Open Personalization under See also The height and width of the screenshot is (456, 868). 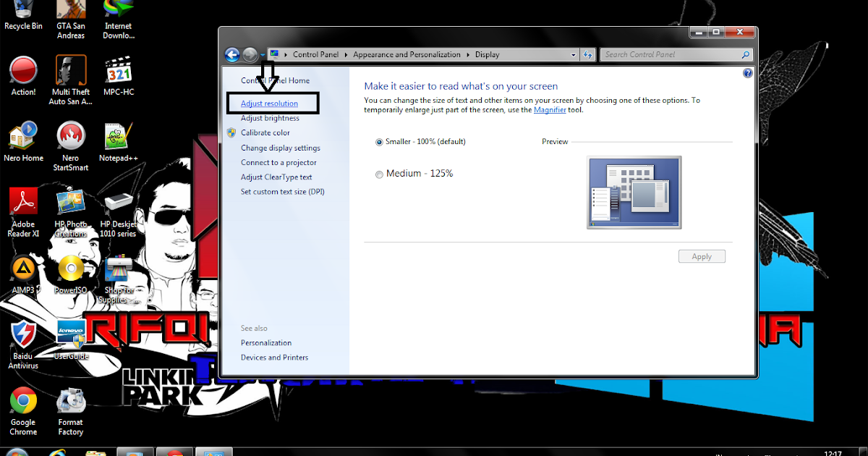266,342
